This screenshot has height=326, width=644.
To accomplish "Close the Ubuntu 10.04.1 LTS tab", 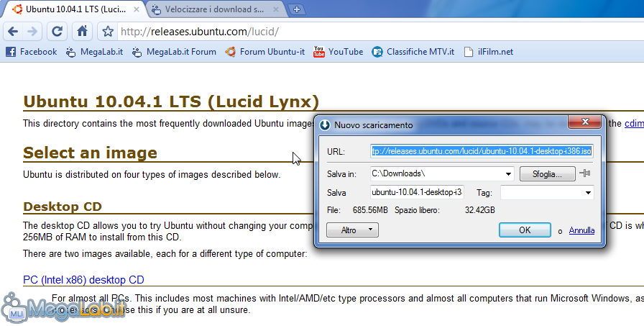I will (137, 9).
